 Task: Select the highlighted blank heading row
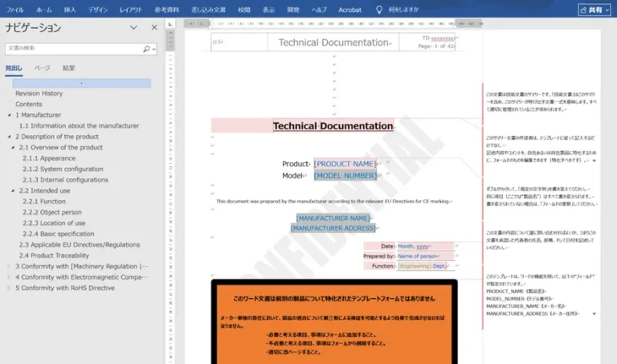[82, 83]
